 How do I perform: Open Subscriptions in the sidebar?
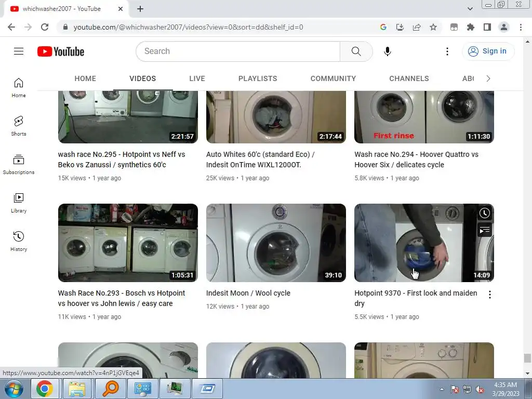coord(19,165)
